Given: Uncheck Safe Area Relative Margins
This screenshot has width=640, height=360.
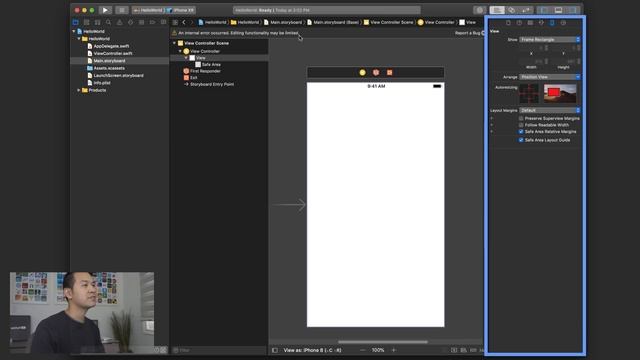Looking at the screenshot, I should 521,131.
